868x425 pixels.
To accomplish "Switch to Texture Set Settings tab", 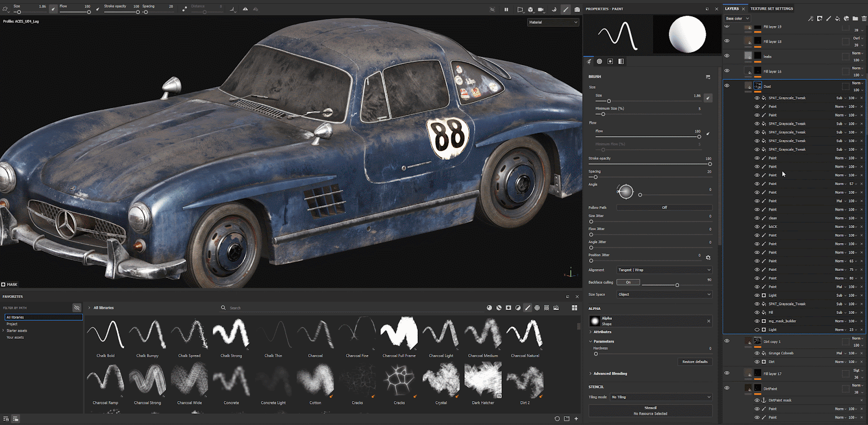I will [x=771, y=9].
